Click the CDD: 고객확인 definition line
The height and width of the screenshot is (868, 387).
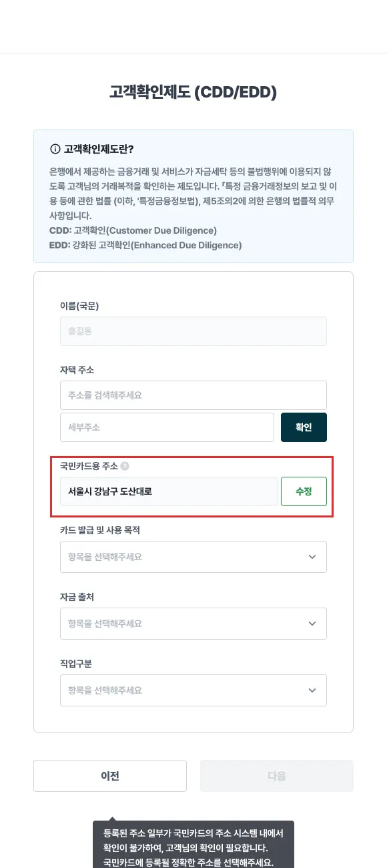[x=133, y=231]
